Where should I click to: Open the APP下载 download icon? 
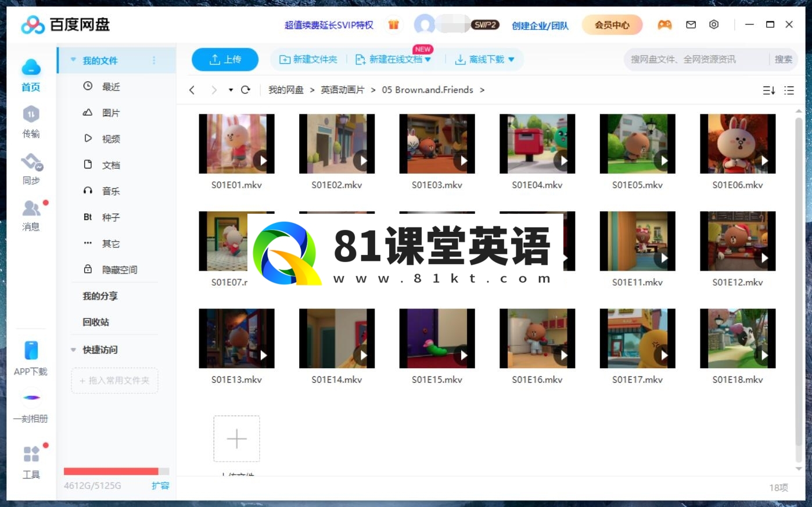coord(31,350)
